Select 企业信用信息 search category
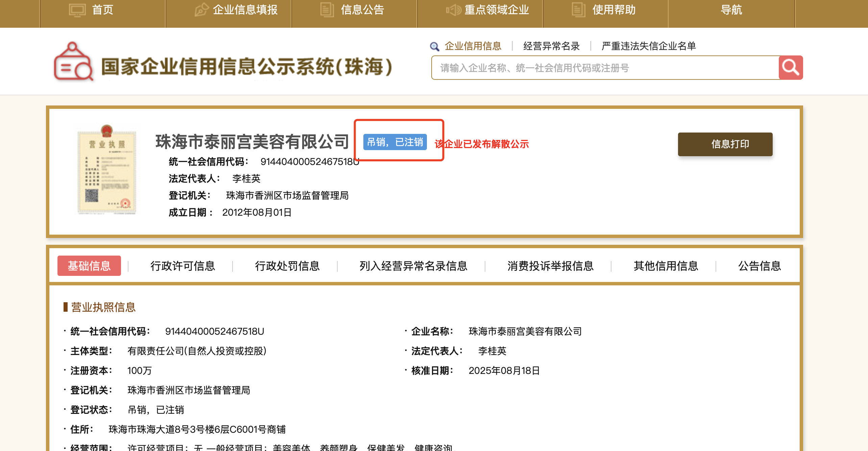Screen dimensions: 868x451 tap(473, 46)
